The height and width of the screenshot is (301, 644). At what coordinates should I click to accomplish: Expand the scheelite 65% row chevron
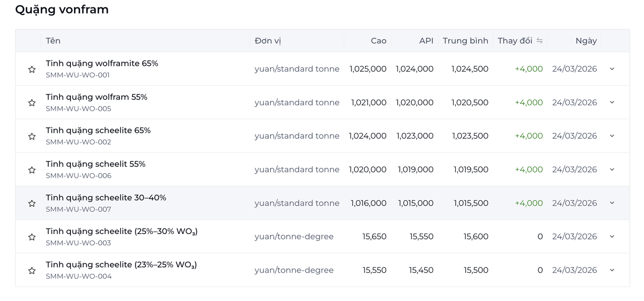click(x=612, y=136)
